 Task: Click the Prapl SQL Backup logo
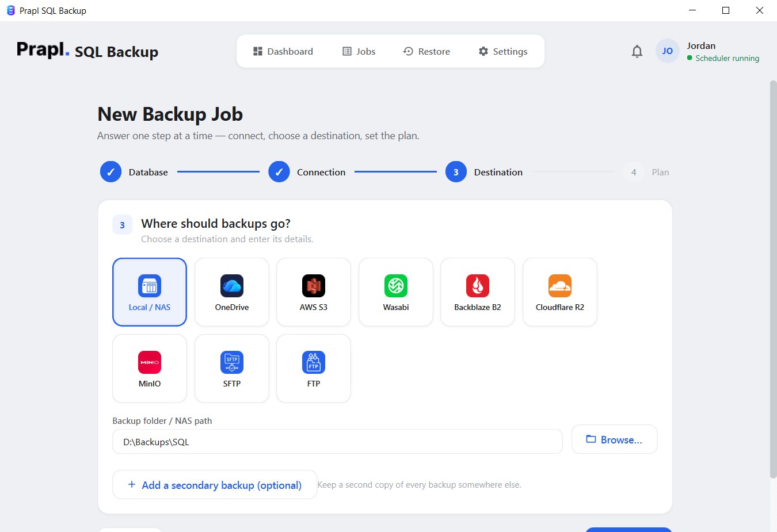coord(87,51)
